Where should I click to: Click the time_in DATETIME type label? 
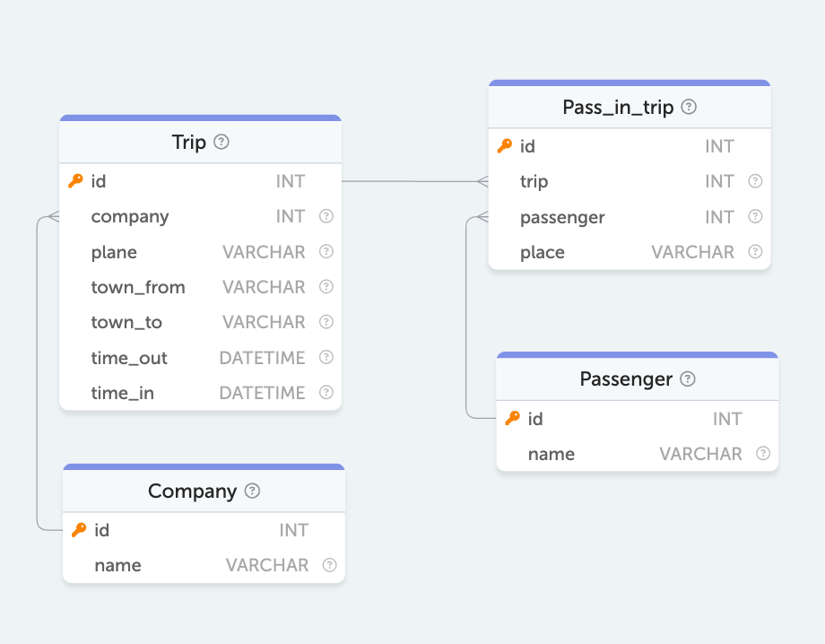coord(262,393)
